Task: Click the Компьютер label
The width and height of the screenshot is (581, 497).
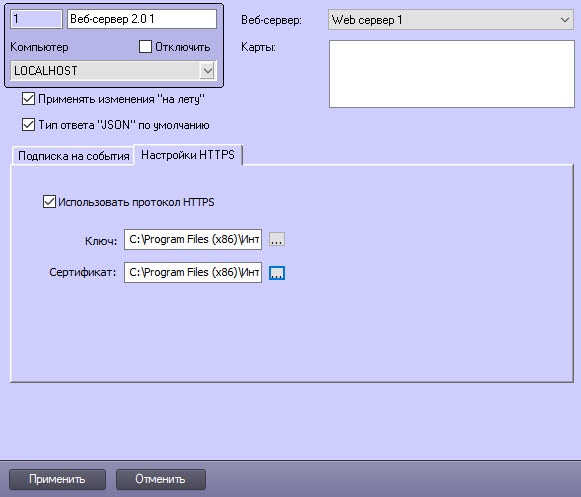Action: [39, 47]
